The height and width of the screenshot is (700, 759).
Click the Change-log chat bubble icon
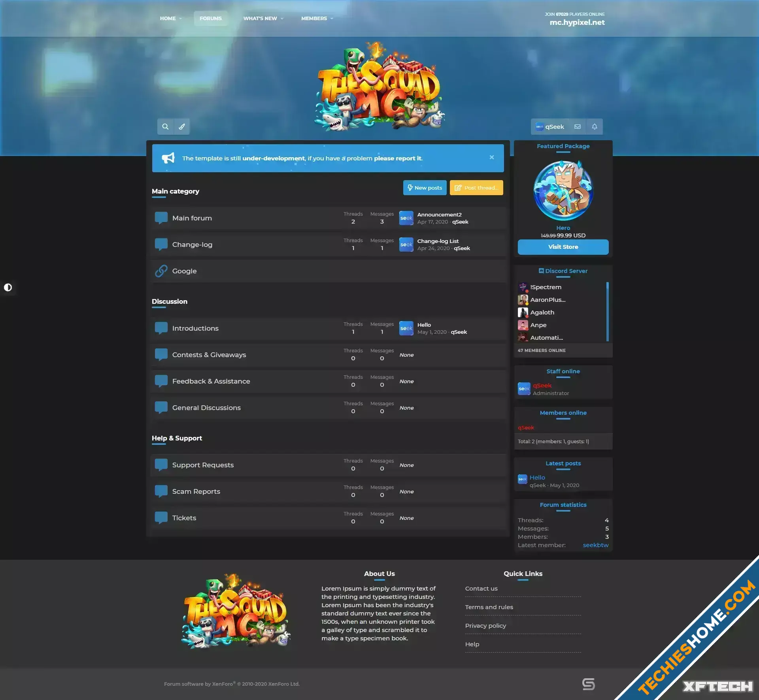161,245
